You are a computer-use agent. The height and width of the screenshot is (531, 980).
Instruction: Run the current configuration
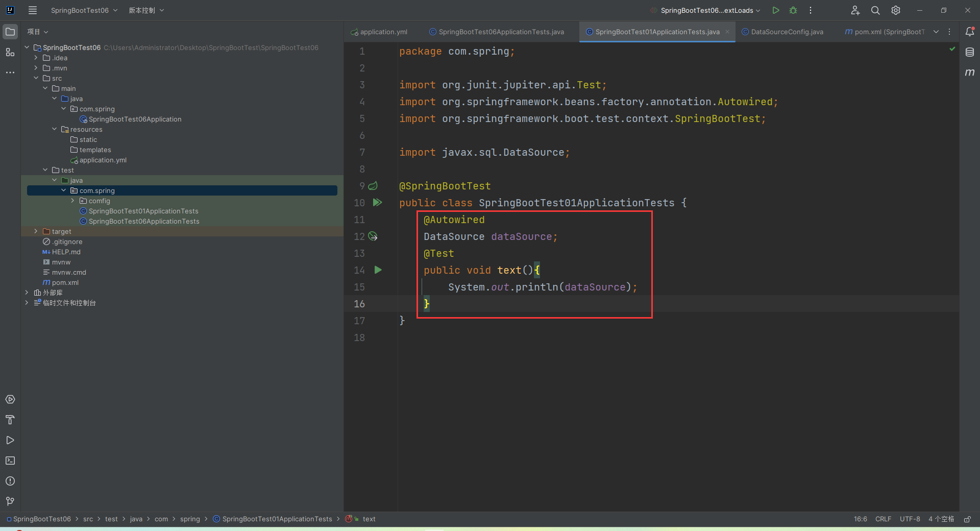click(x=776, y=10)
